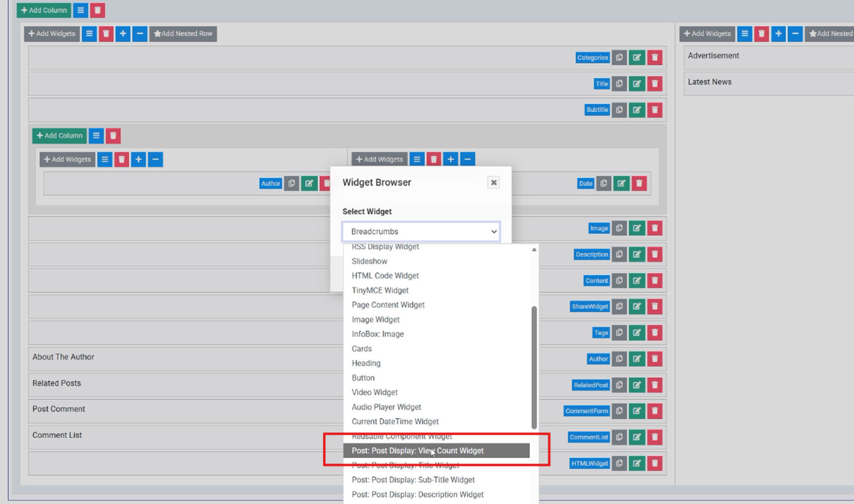Open the hamburger menu in the right sidebar toolbar
Image resolution: width=854 pixels, height=504 pixels.
tap(744, 33)
